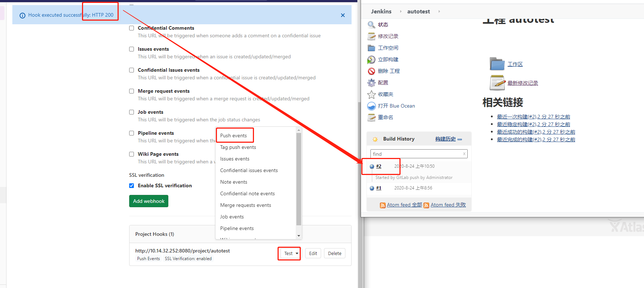Check the Confidential Issues events checkbox
This screenshot has height=288, width=644.
(x=132, y=70)
